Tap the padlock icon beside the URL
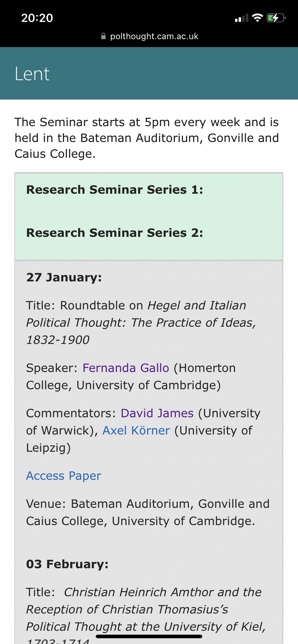The image size is (298, 644). [x=103, y=36]
